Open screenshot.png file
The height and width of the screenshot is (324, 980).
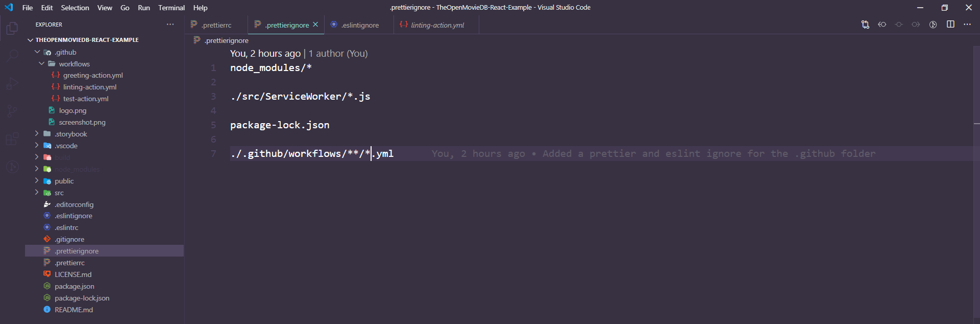(104, 122)
